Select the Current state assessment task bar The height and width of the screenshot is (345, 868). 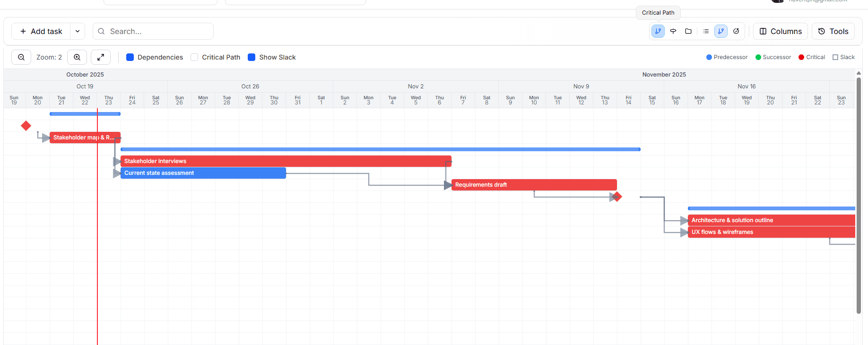(203, 173)
